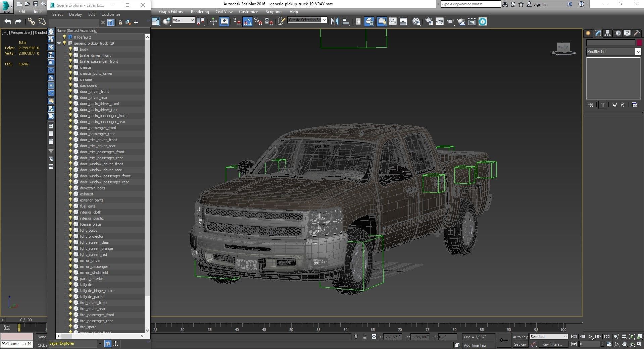Toggle visibility bulb of chassis object
Image resolution: width=644 pixels, height=349 pixels.
[x=70, y=67]
